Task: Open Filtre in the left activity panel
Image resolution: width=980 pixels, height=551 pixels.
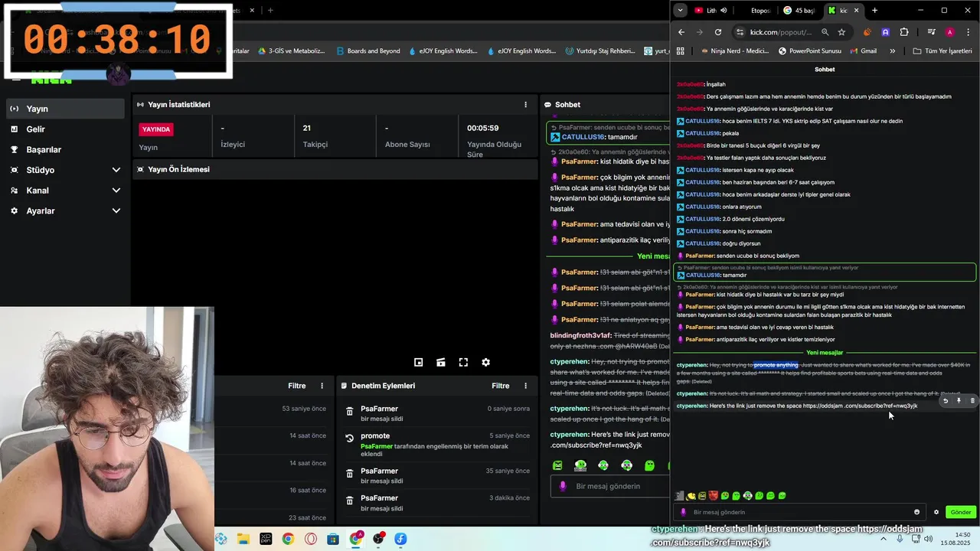Action: 296,386
